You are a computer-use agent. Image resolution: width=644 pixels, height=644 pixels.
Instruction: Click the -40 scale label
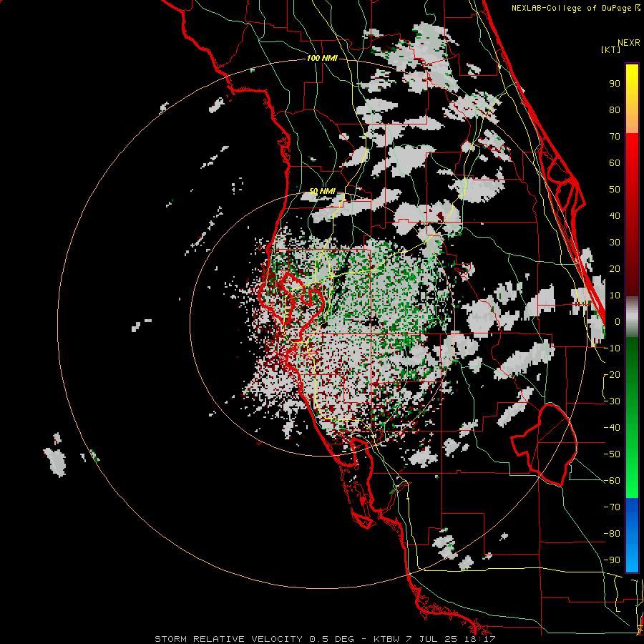[613, 428]
